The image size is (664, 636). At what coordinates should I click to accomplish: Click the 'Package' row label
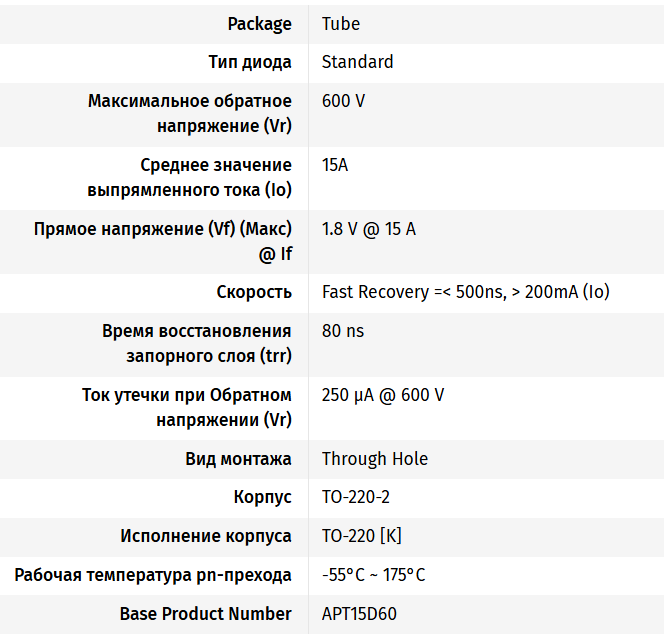click(259, 24)
